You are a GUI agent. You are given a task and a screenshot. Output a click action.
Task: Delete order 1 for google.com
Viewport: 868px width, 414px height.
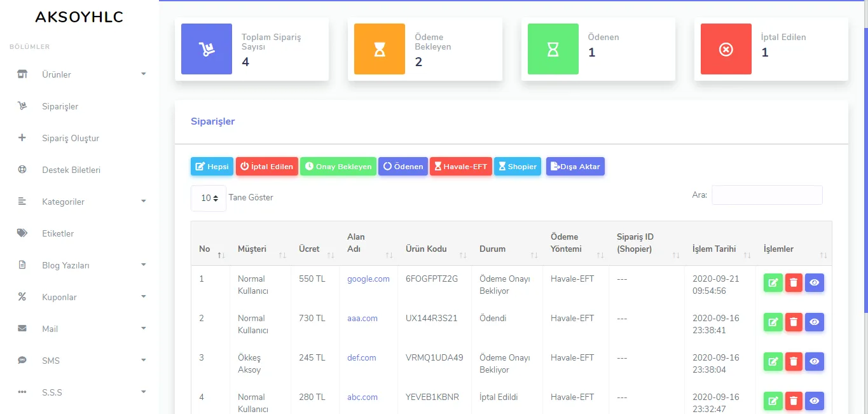click(x=794, y=283)
